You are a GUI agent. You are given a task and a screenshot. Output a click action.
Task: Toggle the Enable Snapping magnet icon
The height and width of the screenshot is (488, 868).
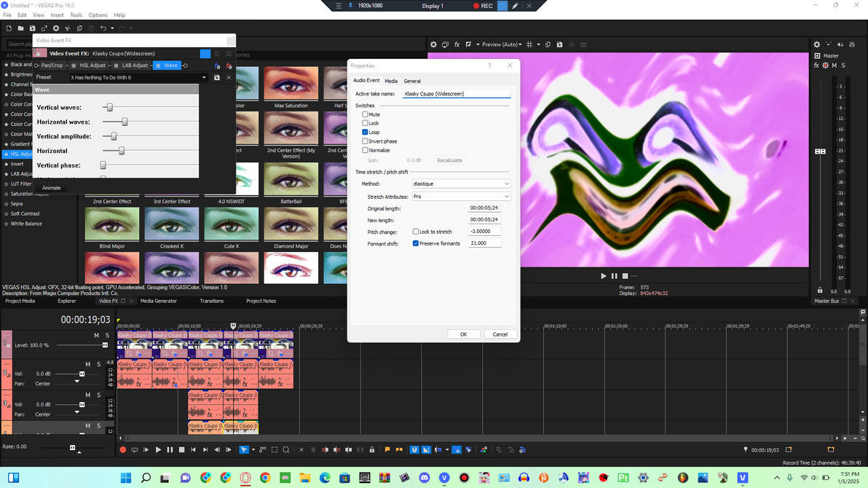click(414, 450)
